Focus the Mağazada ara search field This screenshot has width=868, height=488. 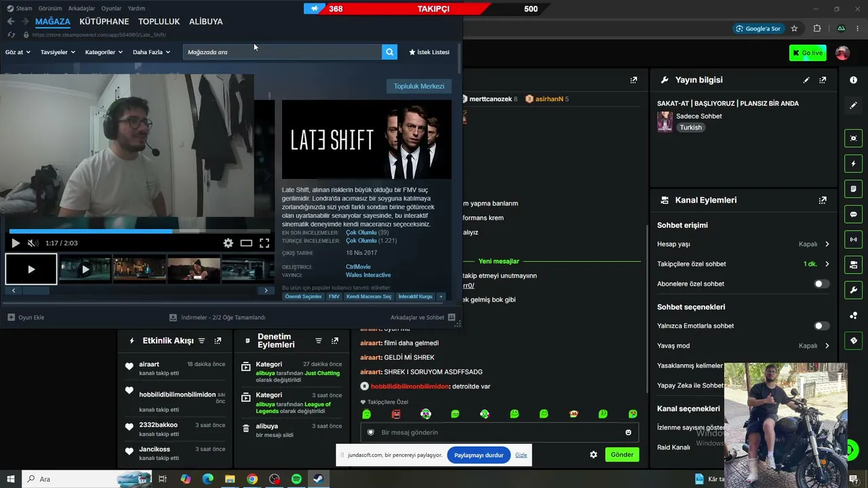click(x=282, y=52)
